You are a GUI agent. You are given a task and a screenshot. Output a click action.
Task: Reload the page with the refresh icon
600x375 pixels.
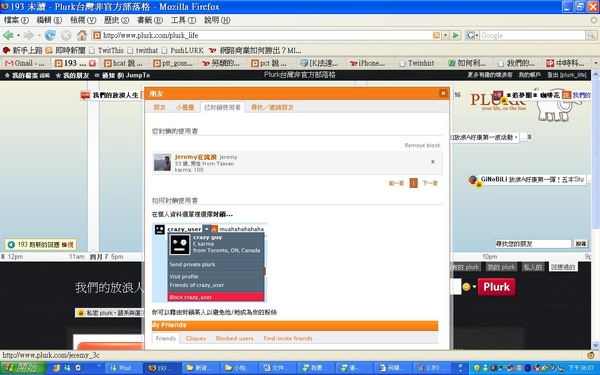[x=50, y=35]
